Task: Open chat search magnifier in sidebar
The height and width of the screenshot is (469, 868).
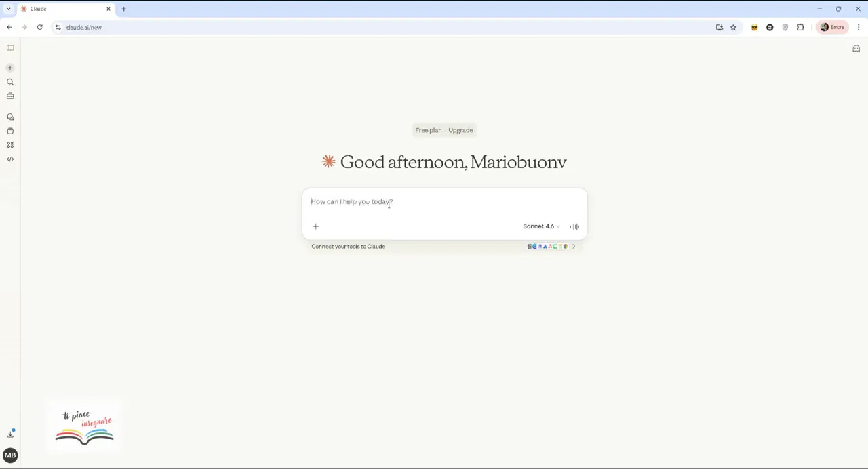Action: tap(10, 82)
